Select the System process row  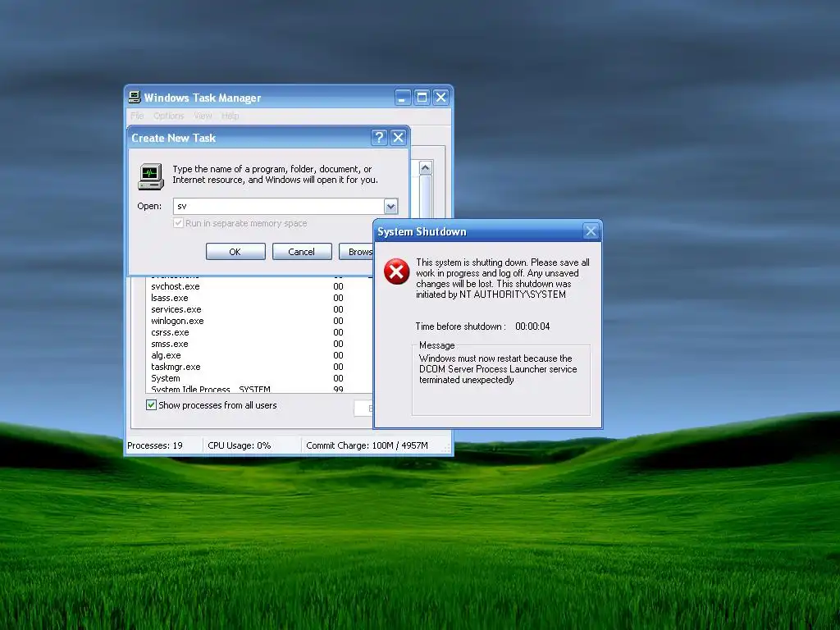(260, 378)
